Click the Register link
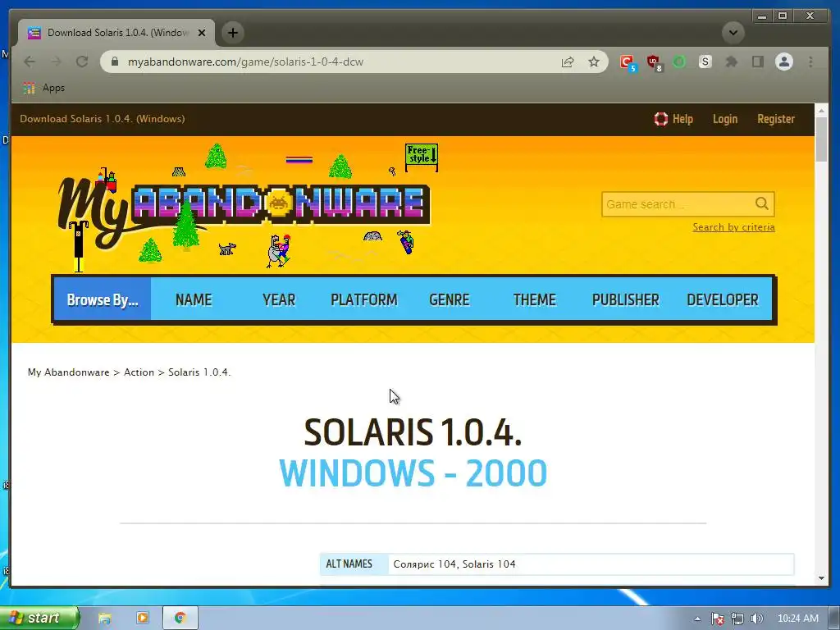Image resolution: width=840 pixels, height=630 pixels. 776,119
